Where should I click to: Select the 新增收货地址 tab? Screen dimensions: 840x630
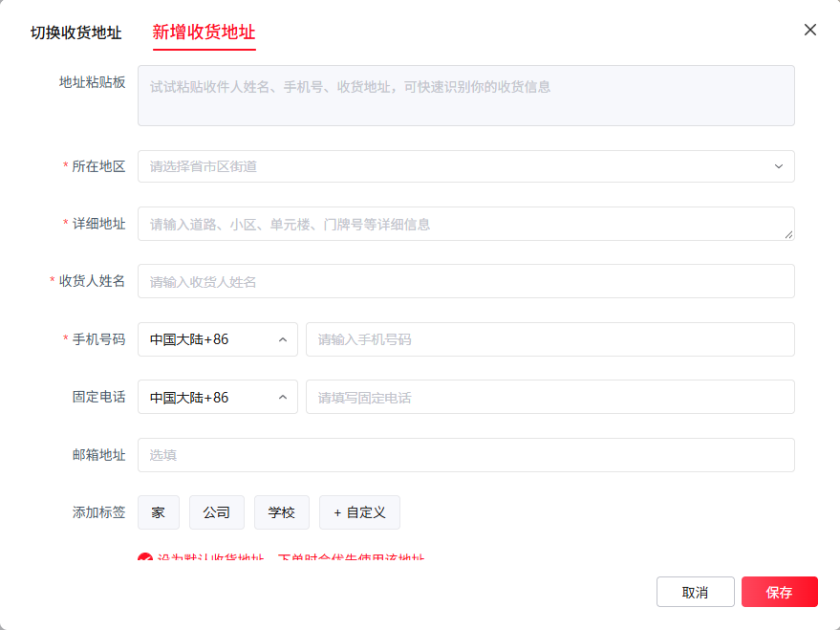pos(205,33)
